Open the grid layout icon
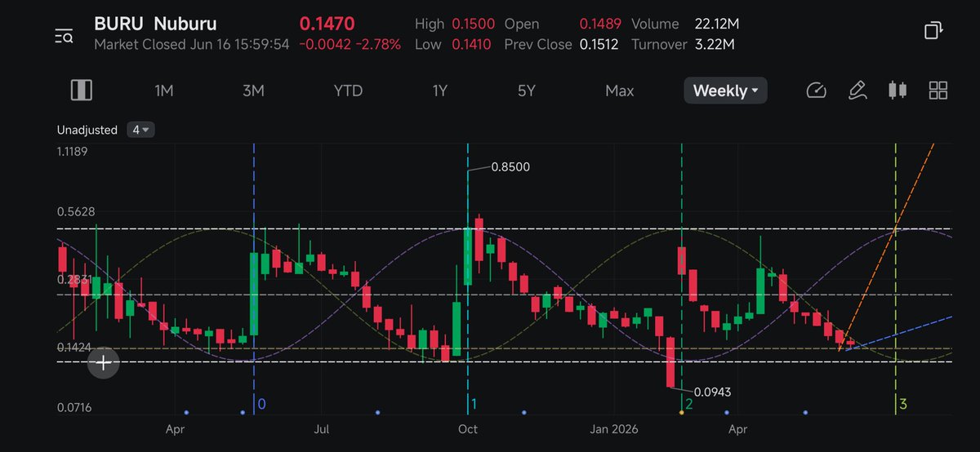Image resolution: width=980 pixels, height=452 pixels. click(938, 91)
